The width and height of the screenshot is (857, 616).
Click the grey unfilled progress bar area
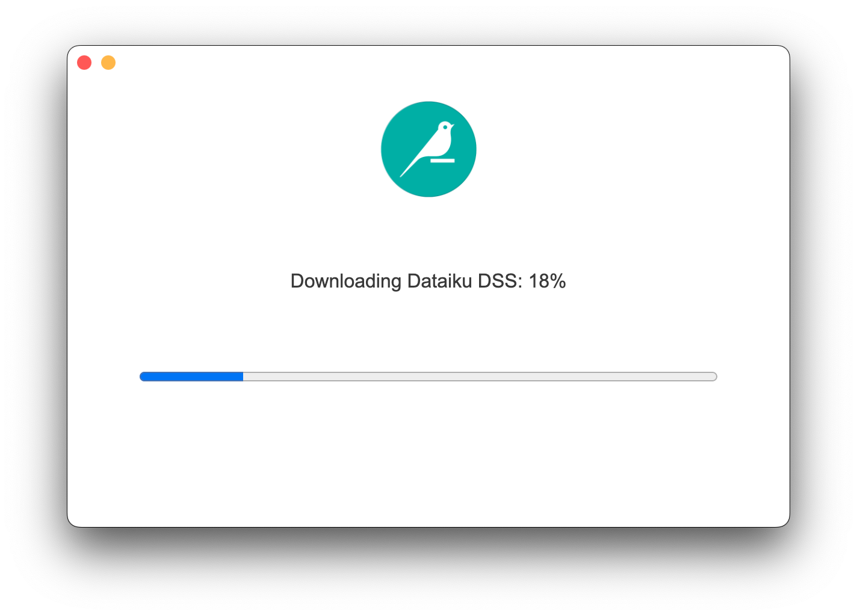(x=480, y=377)
